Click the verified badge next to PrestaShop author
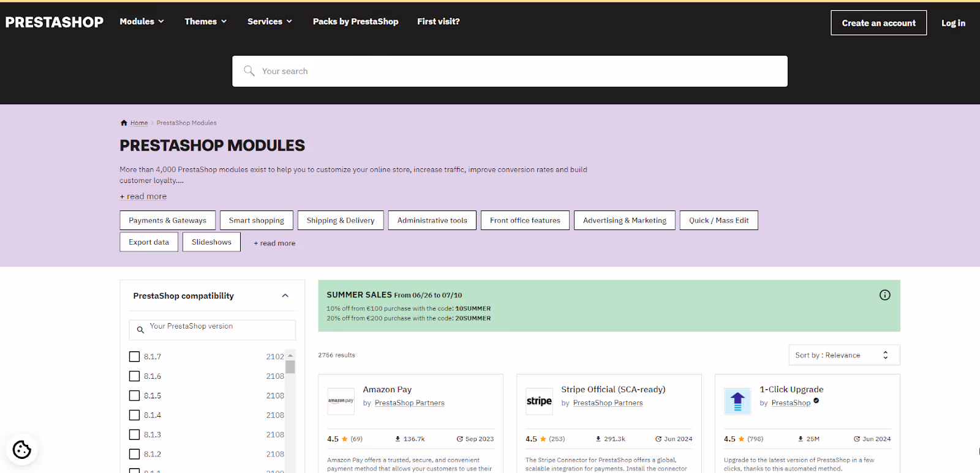Viewport: 980px width, 473px height. [816, 401]
